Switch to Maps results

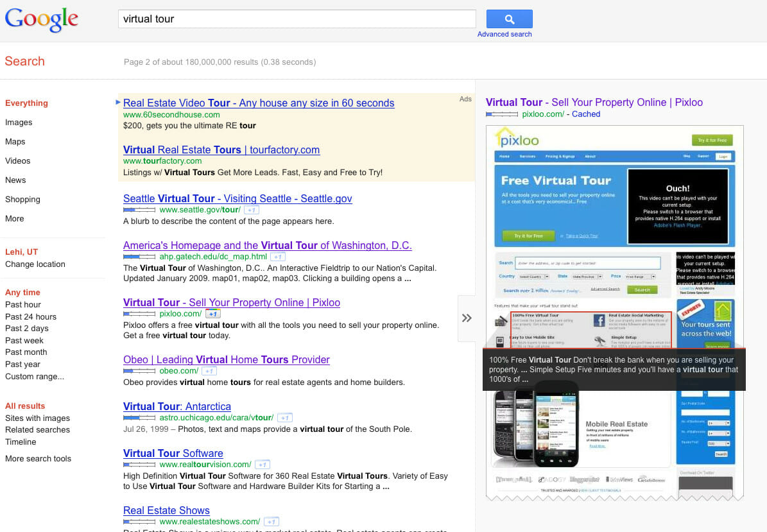[x=15, y=141]
